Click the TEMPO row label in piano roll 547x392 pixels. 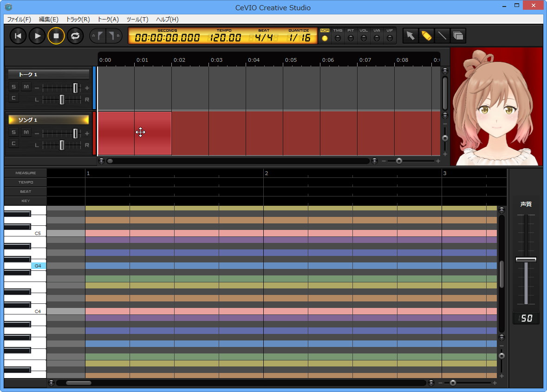26,182
